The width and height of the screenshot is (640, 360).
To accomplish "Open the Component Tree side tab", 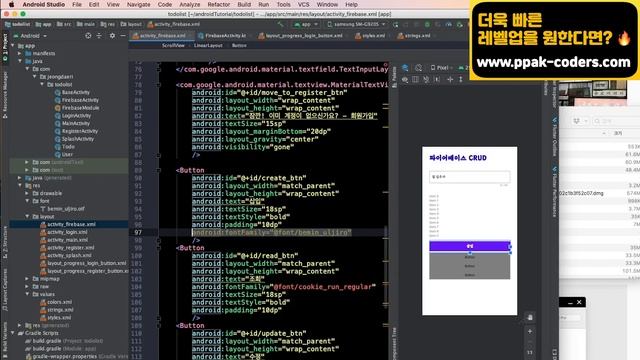I will tap(394, 343).
